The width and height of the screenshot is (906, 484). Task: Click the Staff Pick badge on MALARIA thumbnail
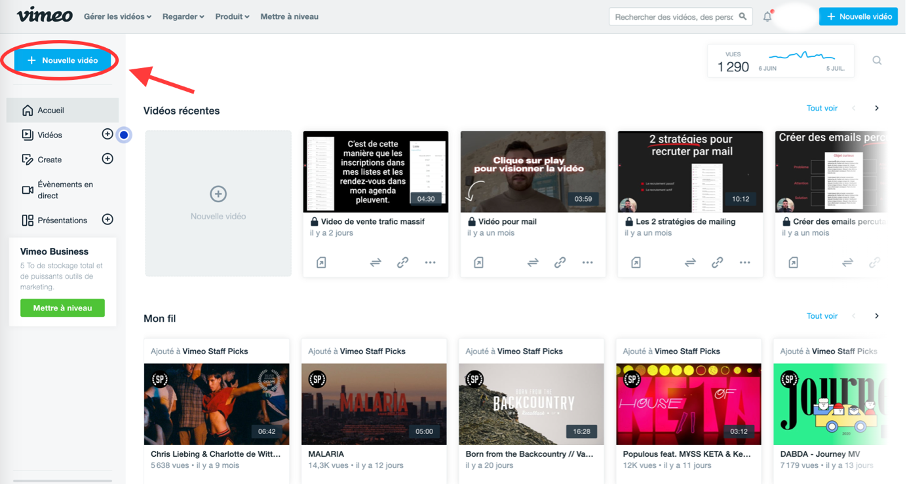pos(317,379)
